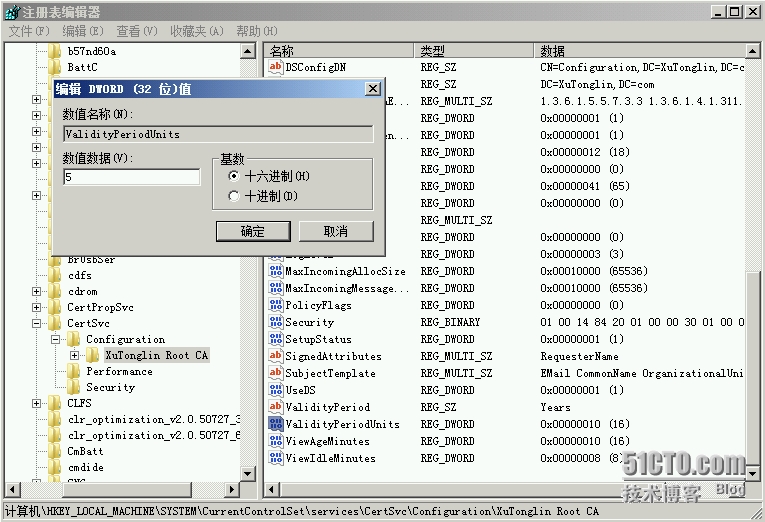Expand the CLFS tree node
Viewport: 765px width, 522px height.
pos(36,403)
